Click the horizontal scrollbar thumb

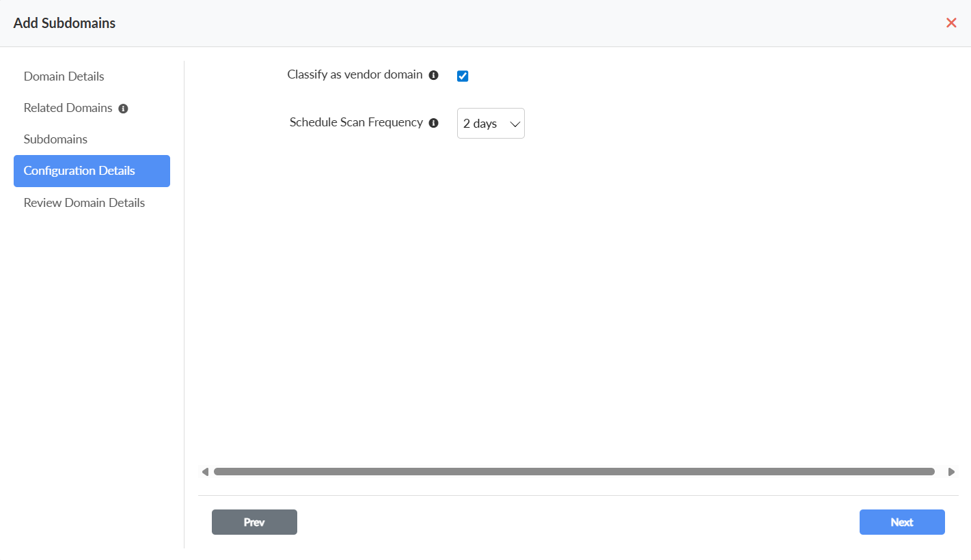coord(574,472)
